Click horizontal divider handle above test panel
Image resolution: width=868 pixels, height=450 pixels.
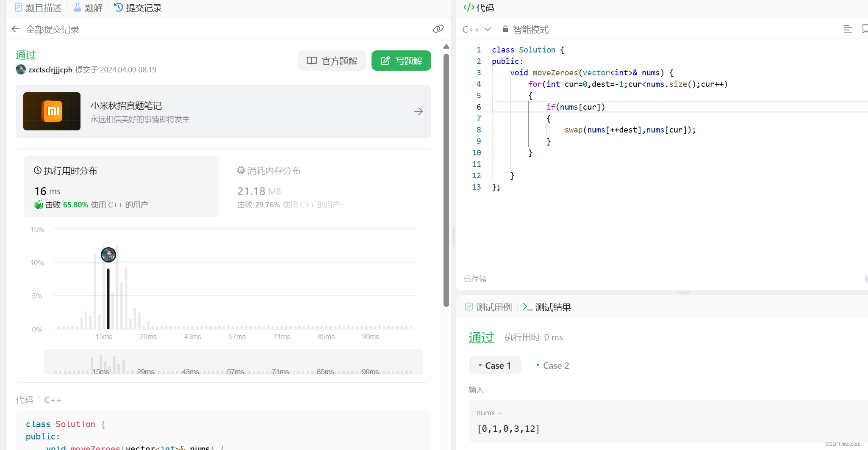pyautogui.click(x=684, y=293)
